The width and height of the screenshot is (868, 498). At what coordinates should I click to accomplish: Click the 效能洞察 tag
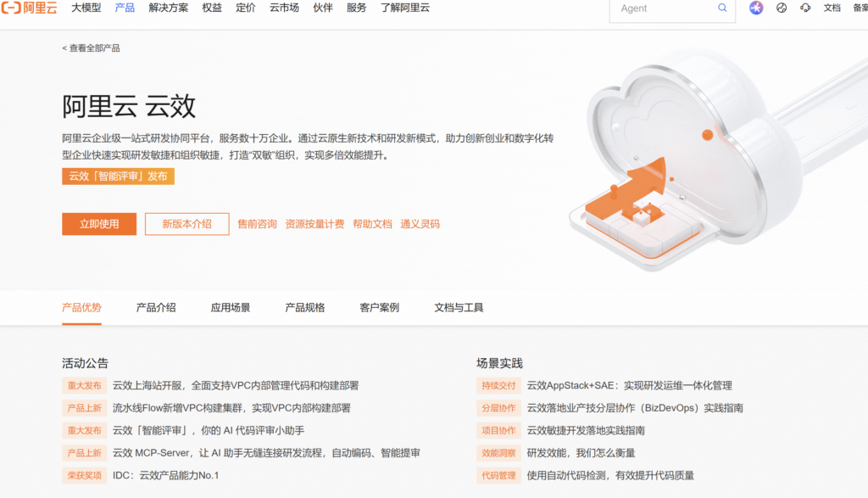(498, 453)
